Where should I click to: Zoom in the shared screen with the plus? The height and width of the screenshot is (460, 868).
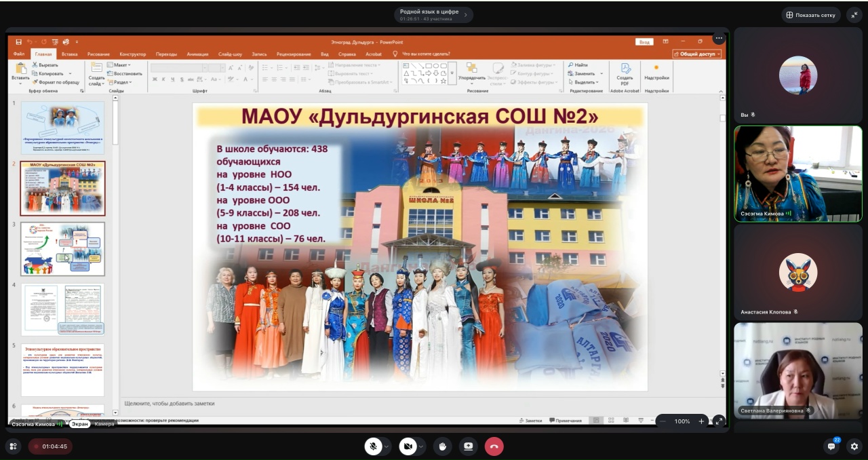701,421
